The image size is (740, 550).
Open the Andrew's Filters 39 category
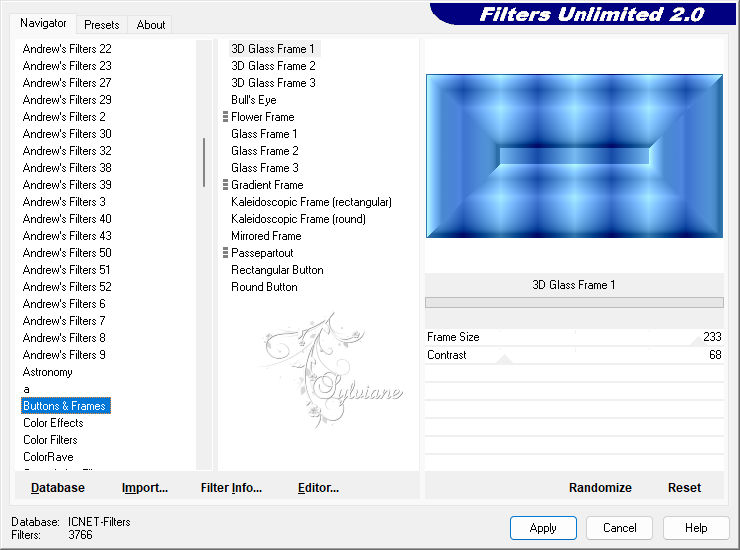(67, 185)
